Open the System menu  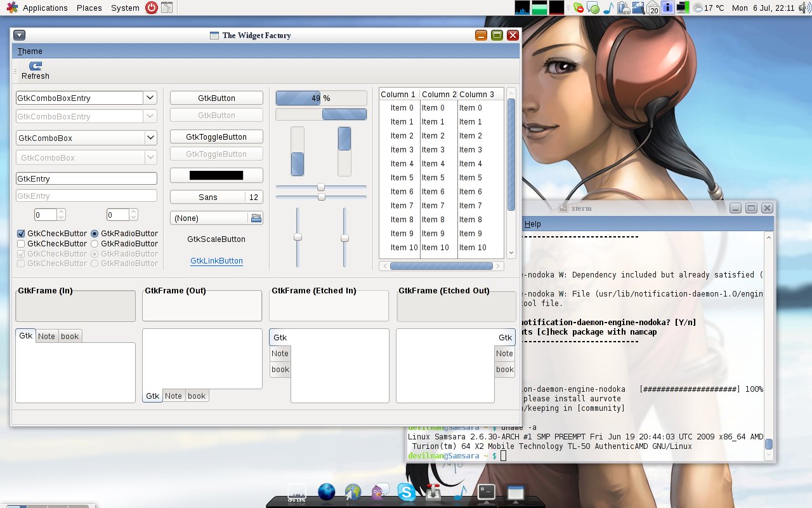(x=125, y=8)
